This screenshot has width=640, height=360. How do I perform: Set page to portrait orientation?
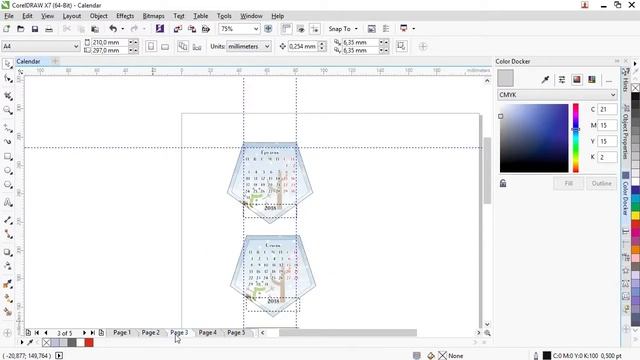point(151,47)
